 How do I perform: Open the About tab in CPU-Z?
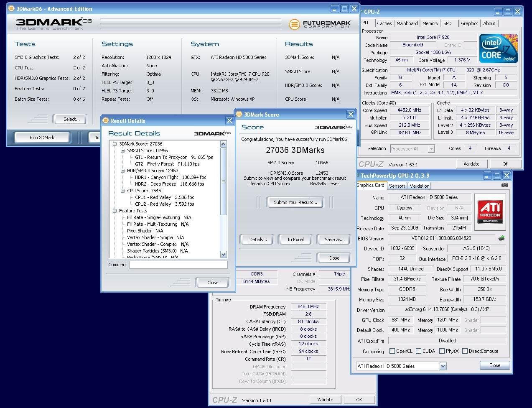point(489,23)
